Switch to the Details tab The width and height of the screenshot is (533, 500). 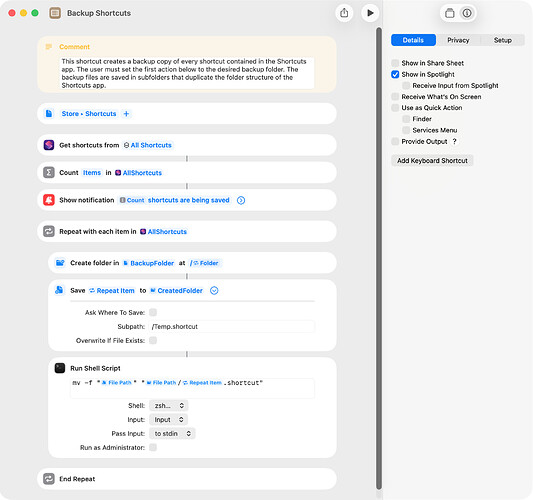point(413,40)
